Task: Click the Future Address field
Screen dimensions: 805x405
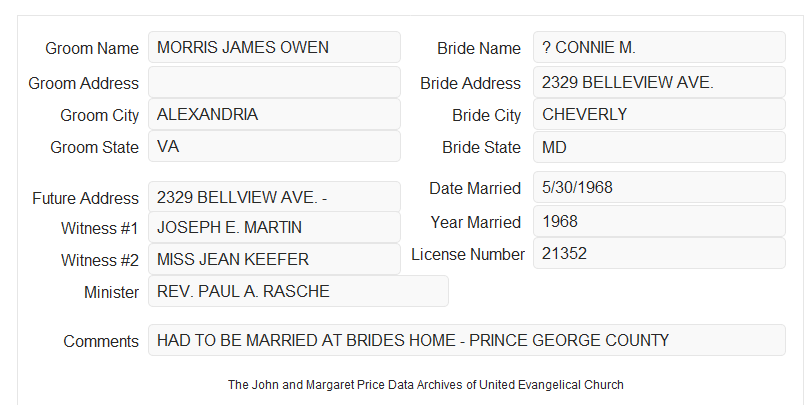Action: 274,197
